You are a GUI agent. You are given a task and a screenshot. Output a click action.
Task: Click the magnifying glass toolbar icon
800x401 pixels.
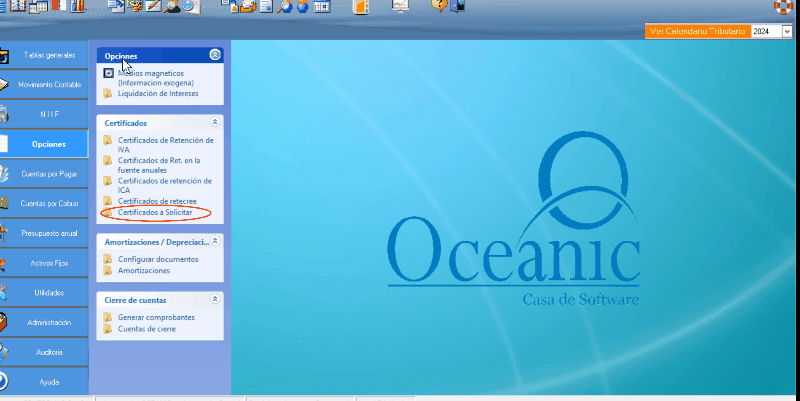285,7
